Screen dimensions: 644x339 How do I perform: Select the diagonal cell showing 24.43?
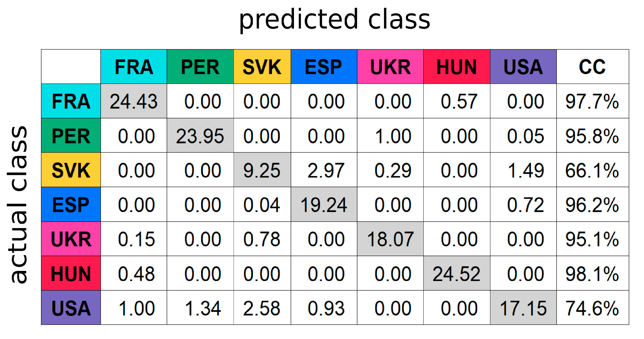click(134, 101)
